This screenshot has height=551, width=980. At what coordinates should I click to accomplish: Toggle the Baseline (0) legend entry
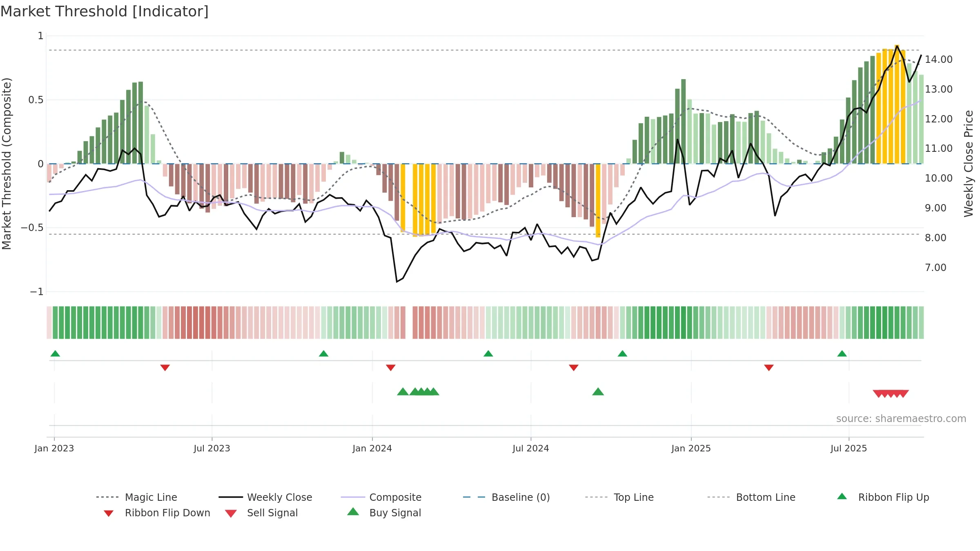pos(506,497)
